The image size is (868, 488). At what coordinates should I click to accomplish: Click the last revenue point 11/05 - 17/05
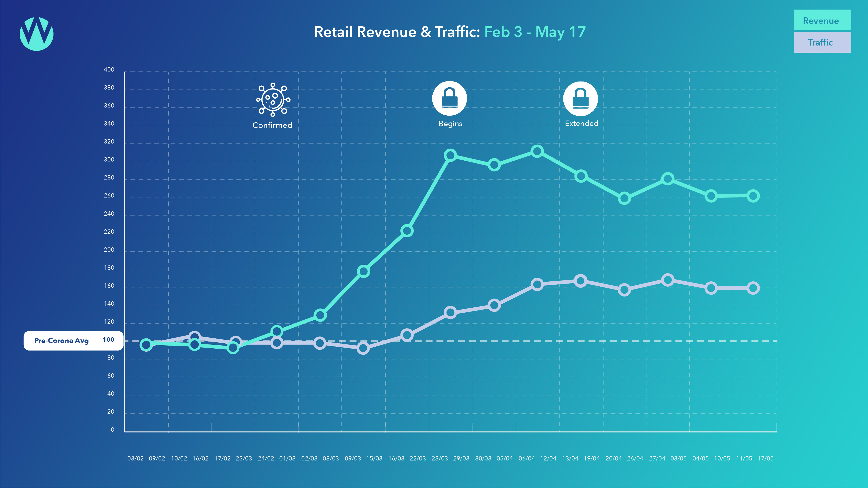(753, 196)
